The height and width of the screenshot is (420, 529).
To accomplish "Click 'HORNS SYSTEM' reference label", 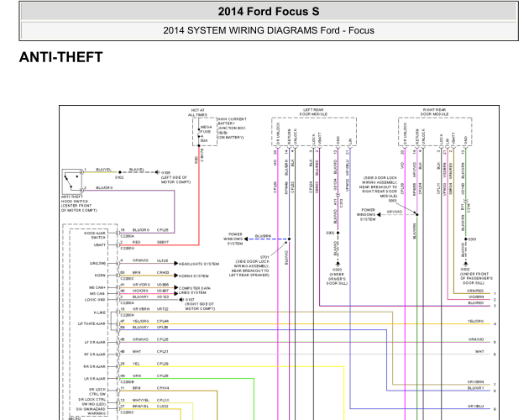I will pyautogui.click(x=193, y=276).
